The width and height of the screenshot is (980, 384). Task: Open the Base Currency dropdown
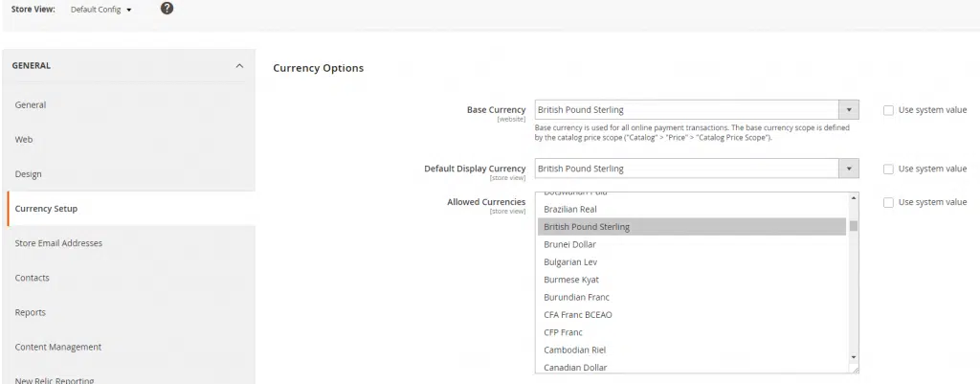(697, 110)
